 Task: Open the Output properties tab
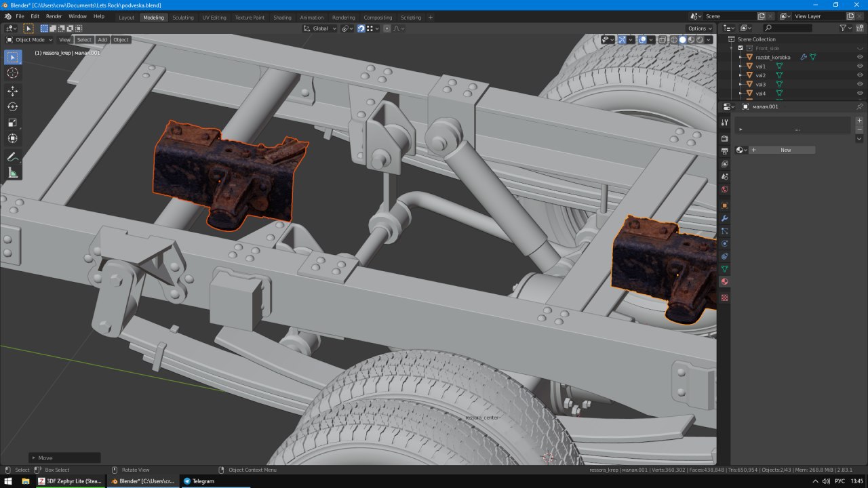pos(724,151)
